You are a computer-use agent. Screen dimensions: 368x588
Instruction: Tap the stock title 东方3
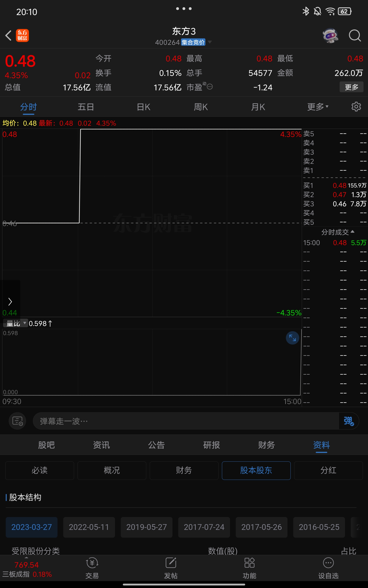point(184,31)
